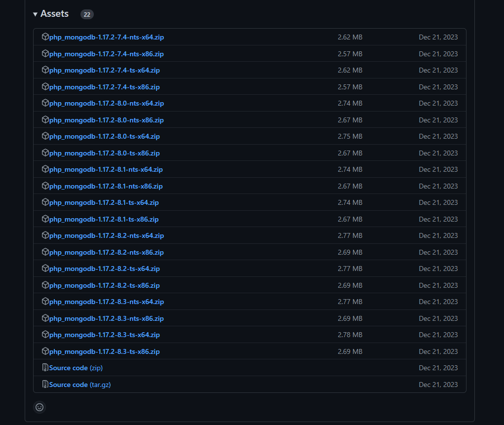Click the add reaction smiley icon
This screenshot has width=504, height=425.
coord(39,407)
